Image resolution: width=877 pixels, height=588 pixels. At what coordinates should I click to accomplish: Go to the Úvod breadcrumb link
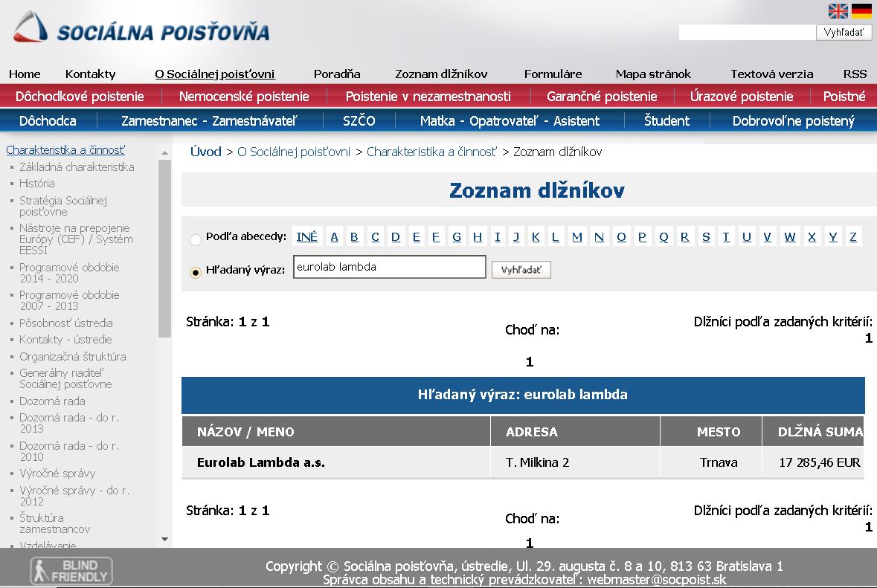(206, 152)
